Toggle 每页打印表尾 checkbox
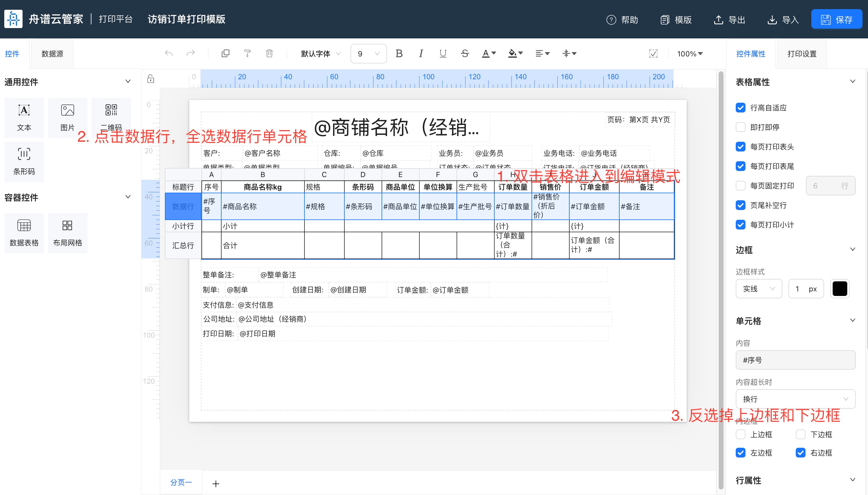The height and width of the screenshot is (495, 868). coord(741,166)
